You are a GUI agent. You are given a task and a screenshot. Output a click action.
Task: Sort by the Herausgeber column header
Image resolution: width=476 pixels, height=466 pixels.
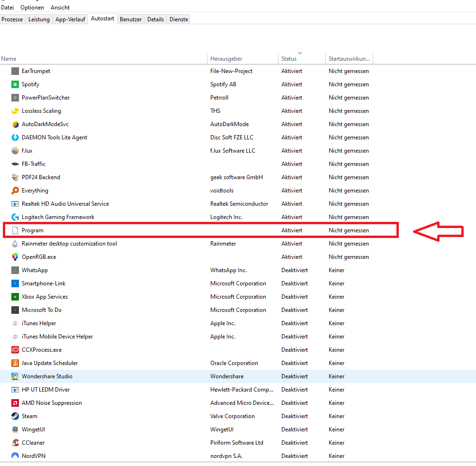click(242, 58)
